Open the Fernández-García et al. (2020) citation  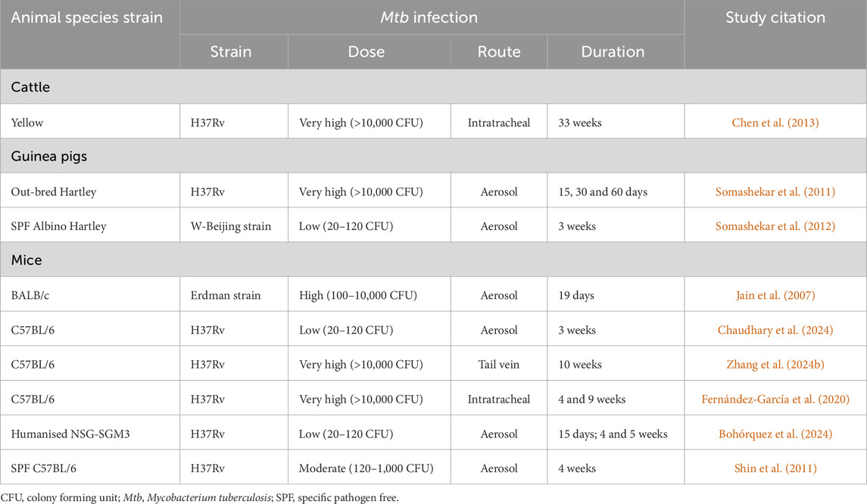tap(775, 399)
